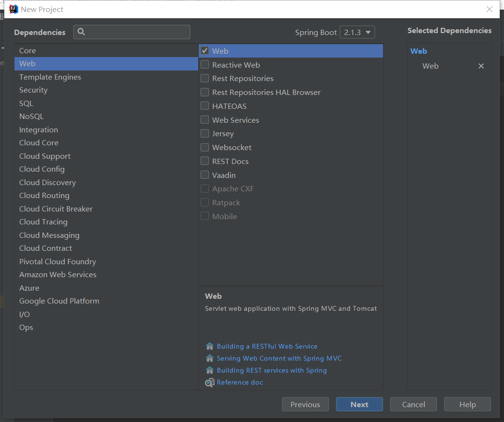Open the Cloud Support category
Screen dimensions: 504x422
click(106, 156)
